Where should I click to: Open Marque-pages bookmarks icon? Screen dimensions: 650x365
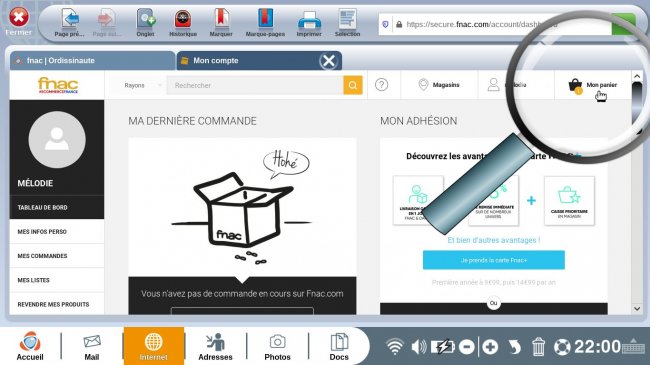265,23
